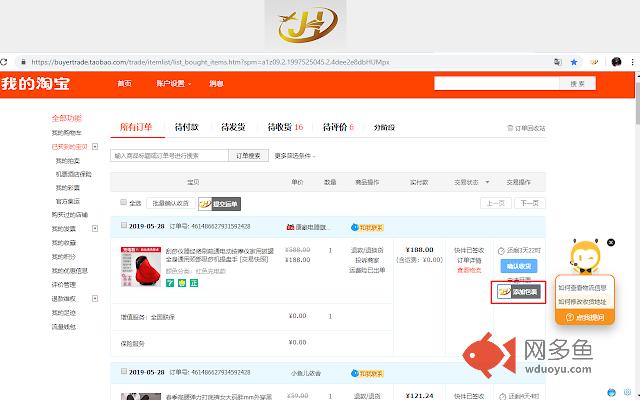Viewport: 640px width, 400px height.
Task: Switch to the 所有订单 tab
Action: [x=136, y=127]
